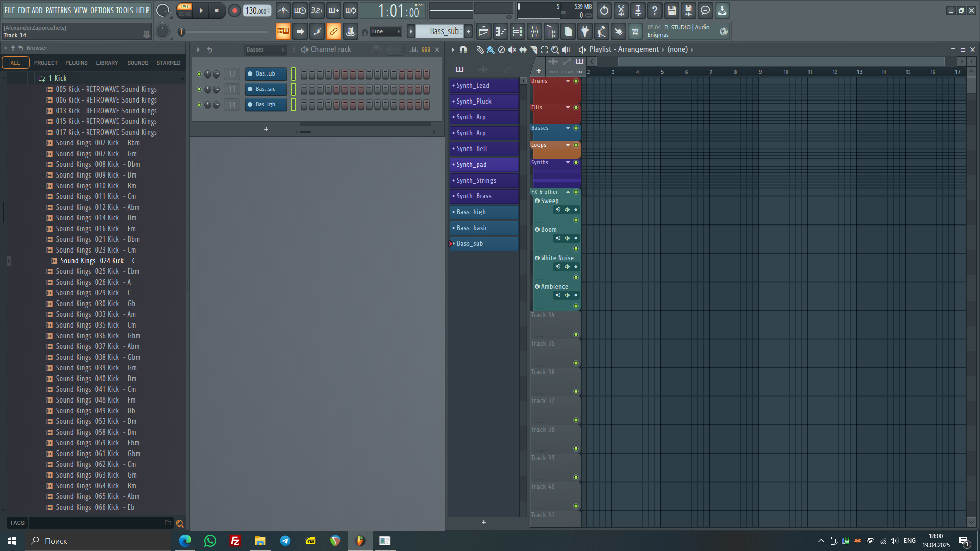Click the export download arrow icon
The height and width of the screenshot is (551, 980).
click(x=722, y=10)
